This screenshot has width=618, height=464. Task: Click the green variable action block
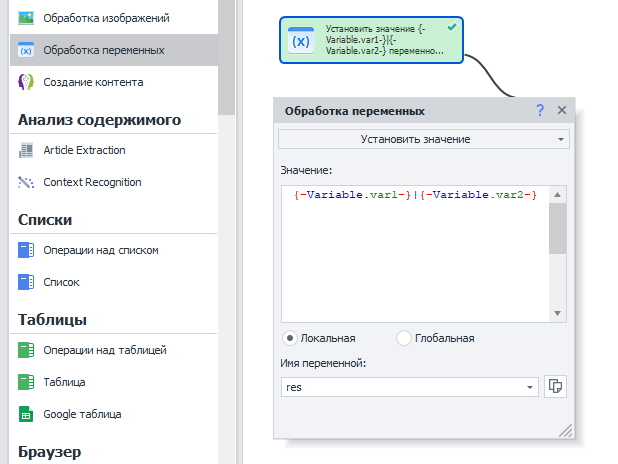point(371,42)
